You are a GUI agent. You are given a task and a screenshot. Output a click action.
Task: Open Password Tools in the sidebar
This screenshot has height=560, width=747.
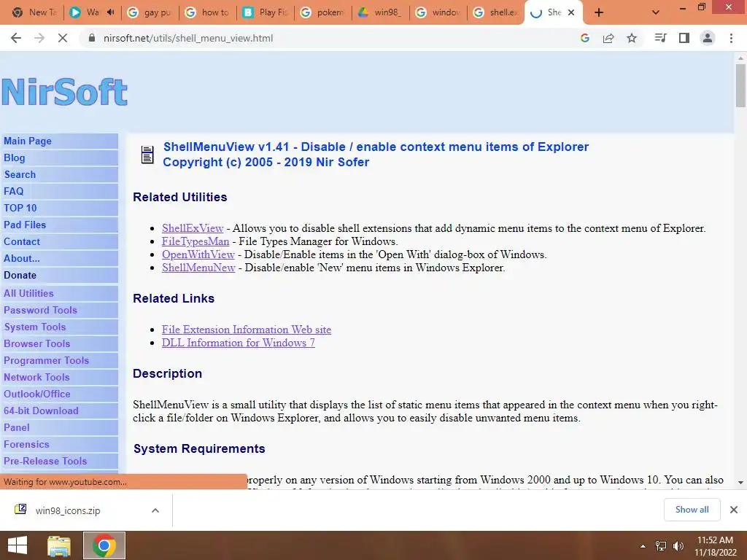pos(59,310)
